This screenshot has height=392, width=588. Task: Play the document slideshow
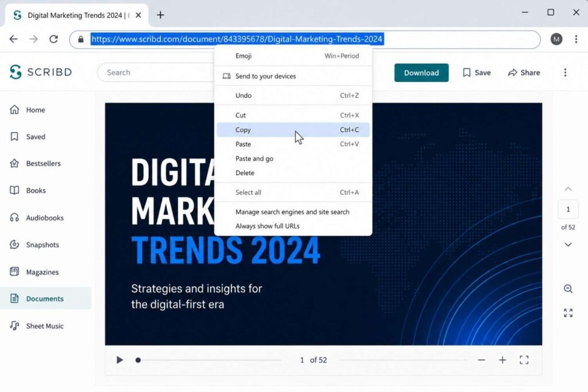click(x=119, y=360)
